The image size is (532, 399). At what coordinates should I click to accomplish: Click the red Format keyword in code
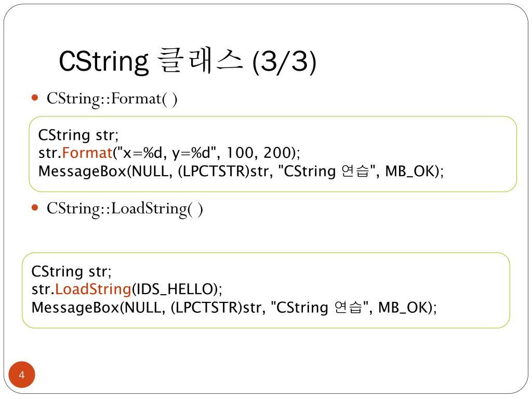point(87,153)
